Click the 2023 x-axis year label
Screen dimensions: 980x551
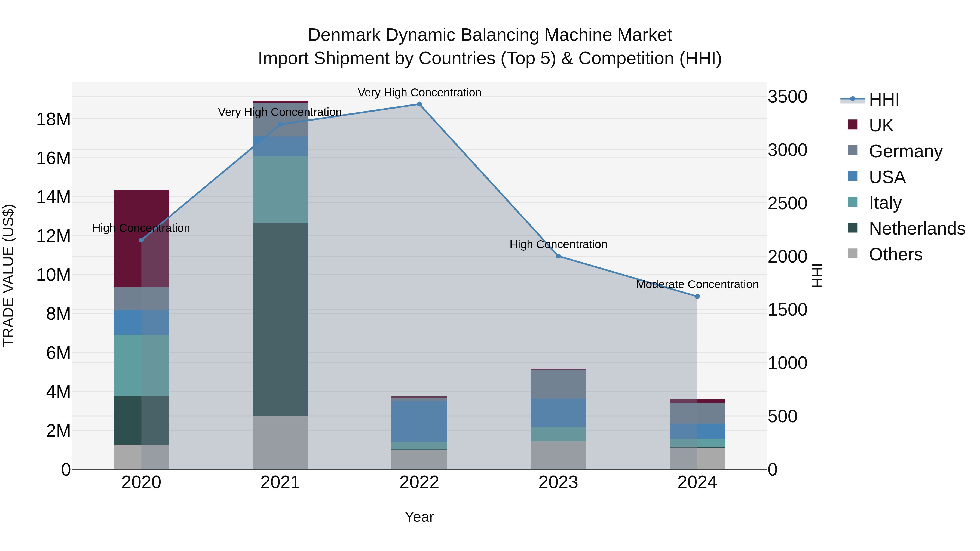click(x=559, y=482)
